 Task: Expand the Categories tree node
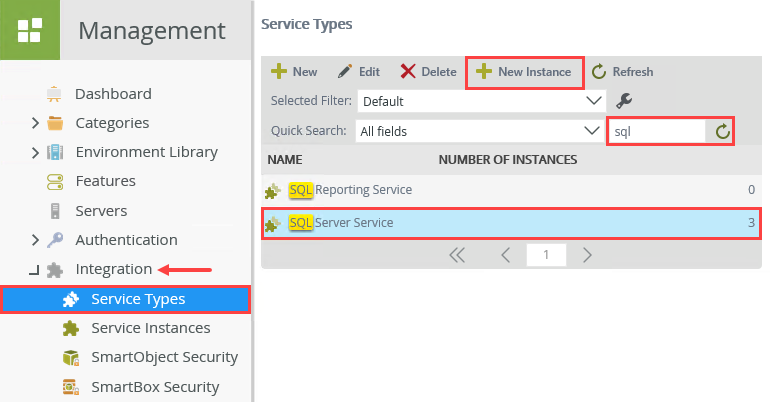pos(35,124)
